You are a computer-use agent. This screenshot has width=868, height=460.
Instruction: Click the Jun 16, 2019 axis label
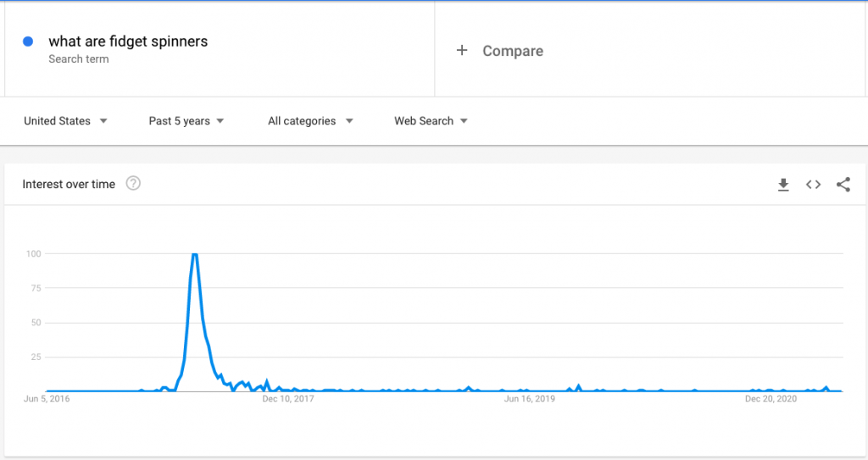coord(529,398)
